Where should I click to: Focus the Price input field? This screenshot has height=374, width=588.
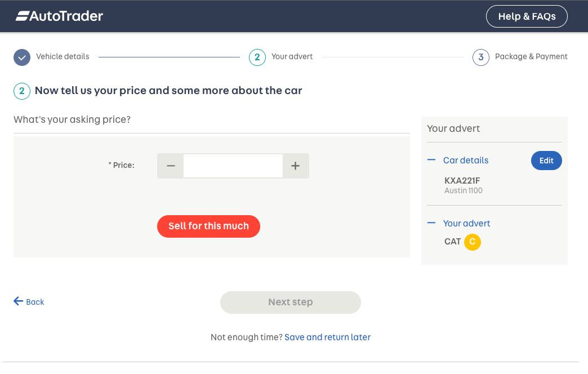pyautogui.click(x=233, y=166)
